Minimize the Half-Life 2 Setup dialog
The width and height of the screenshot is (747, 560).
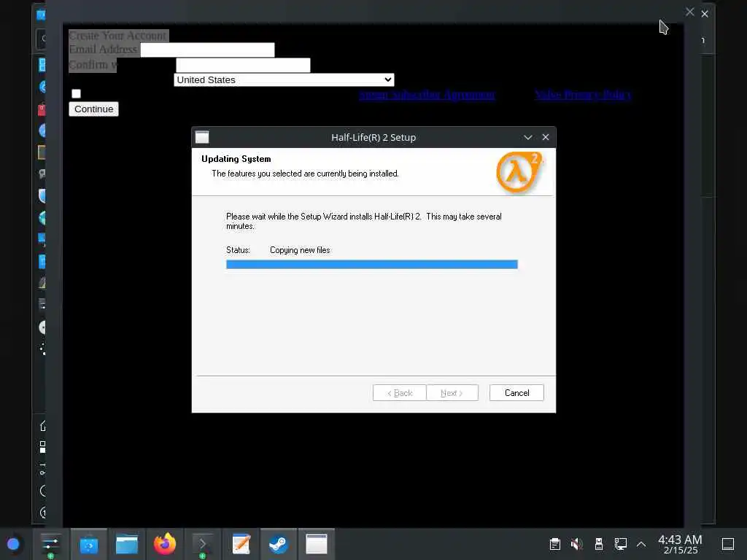[528, 137]
